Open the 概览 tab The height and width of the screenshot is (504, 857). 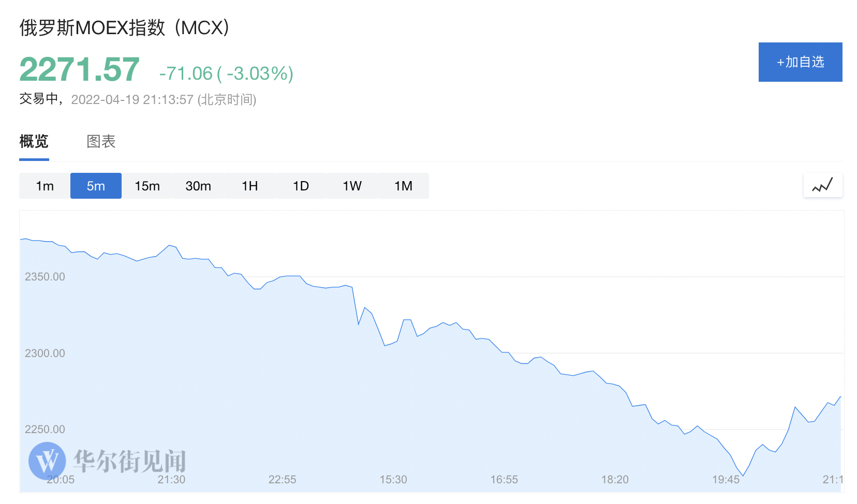coord(34,141)
